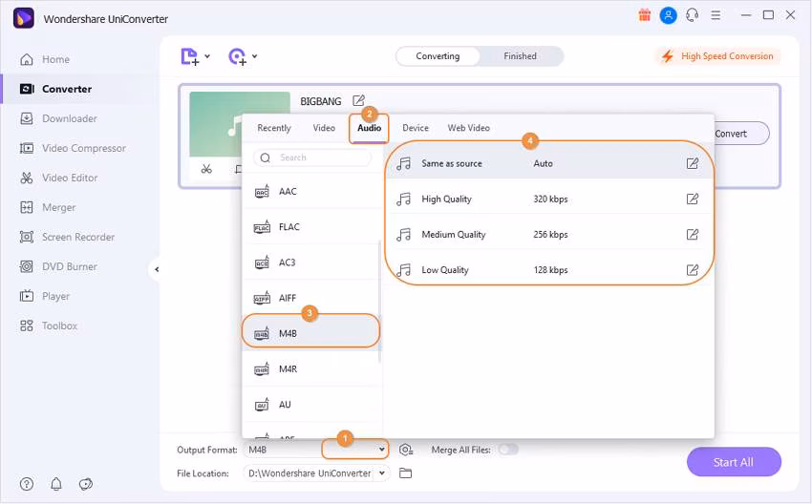Screen dimensions: 812x504
Task: Choose the AU audio format
Action: (311, 405)
